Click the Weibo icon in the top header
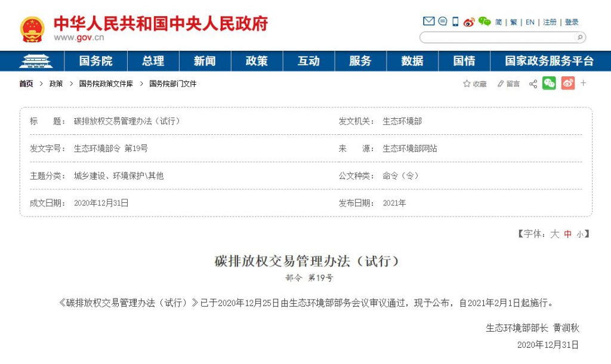Image resolution: width=611 pixels, height=364 pixels. [469, 21]
